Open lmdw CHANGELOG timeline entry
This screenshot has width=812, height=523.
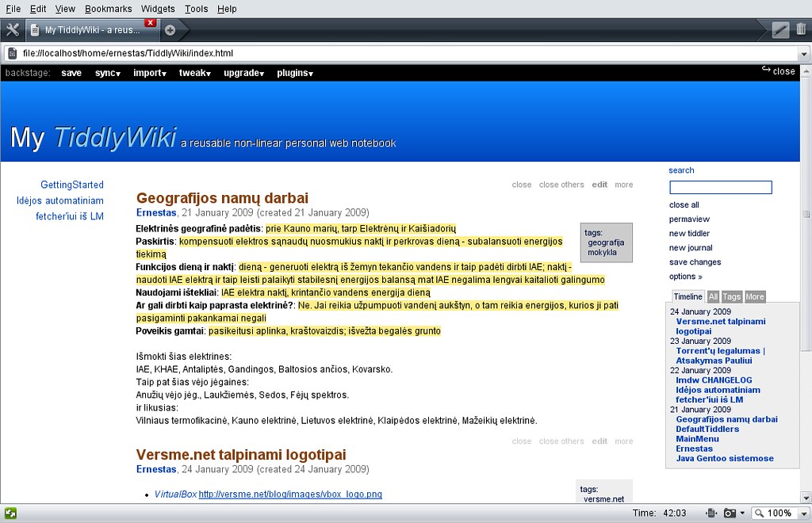click(714, 380)
